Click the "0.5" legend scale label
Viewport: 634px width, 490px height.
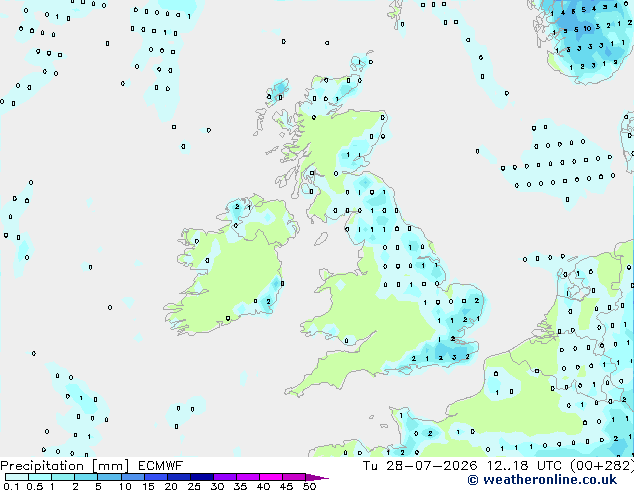pyautogui.click(x=35, y=486)
